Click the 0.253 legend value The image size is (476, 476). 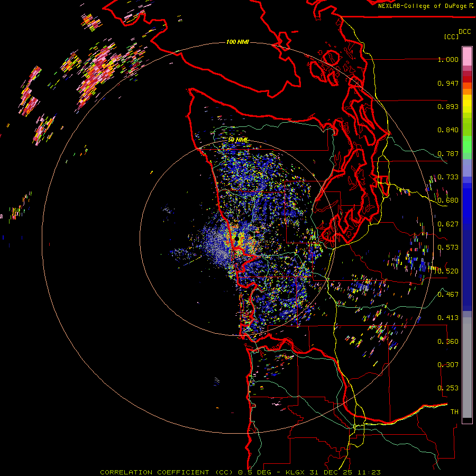448,388
